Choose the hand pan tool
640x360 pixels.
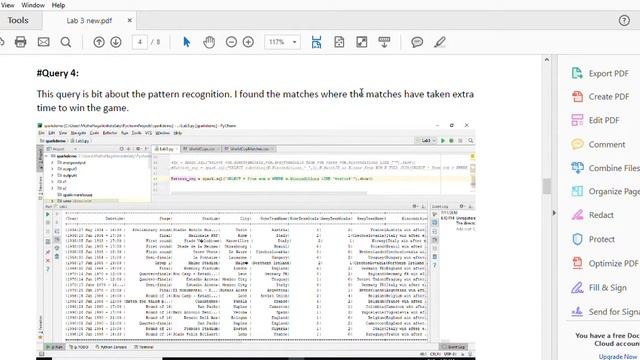[209, 42]
